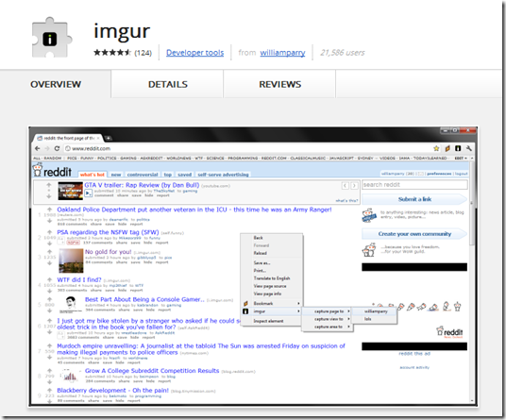Viewport: 506px width, 420px height.
Task: Click the bookmark star in the address bar
Action: (x=436, y=148)
